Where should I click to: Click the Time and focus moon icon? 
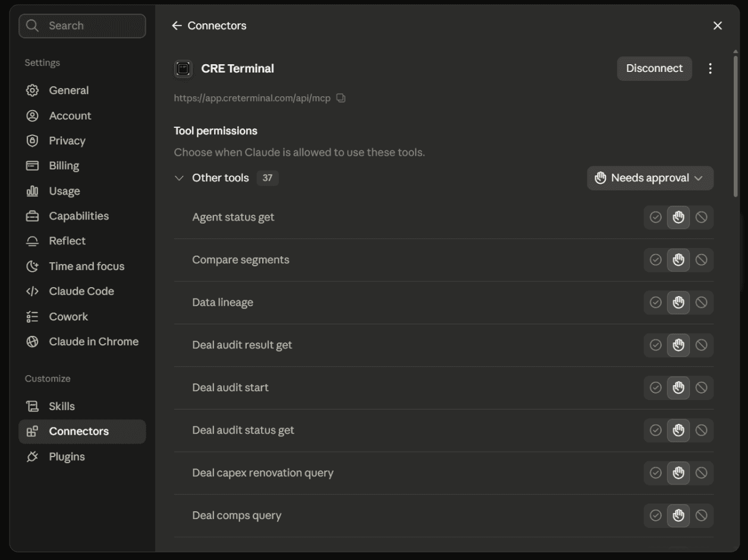pos(33,266)
